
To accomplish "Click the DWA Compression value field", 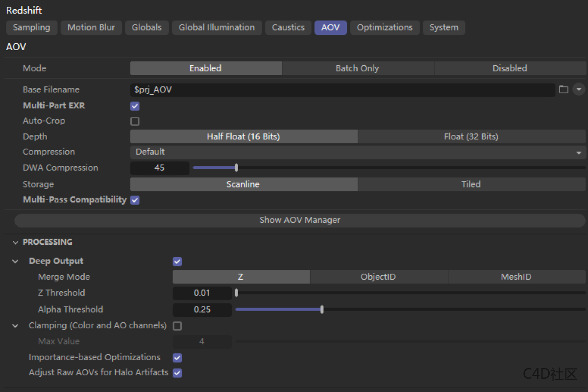I will point(159,168).
